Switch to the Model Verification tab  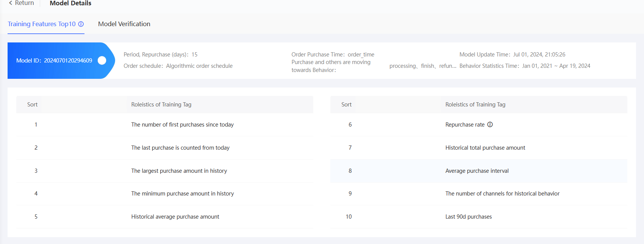124,24
